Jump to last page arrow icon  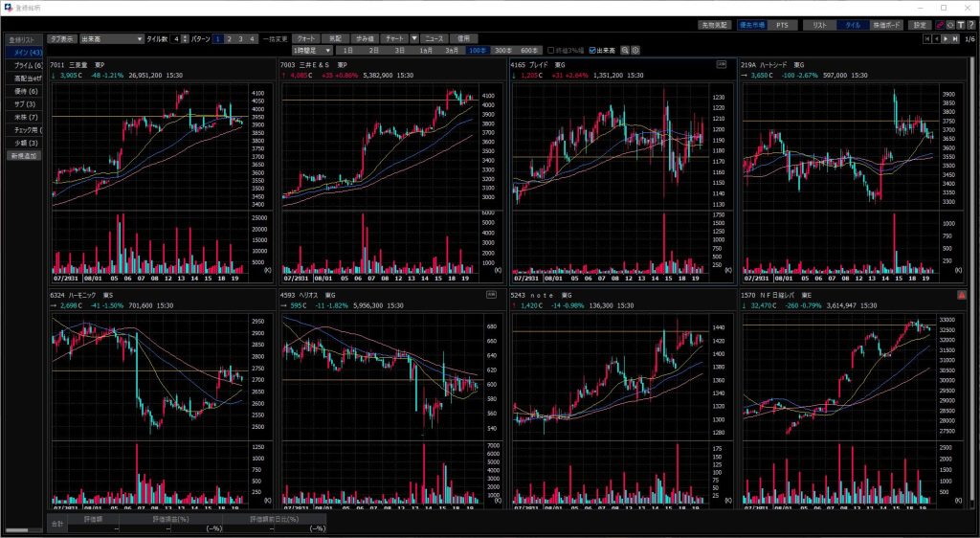tap(956, 39)
